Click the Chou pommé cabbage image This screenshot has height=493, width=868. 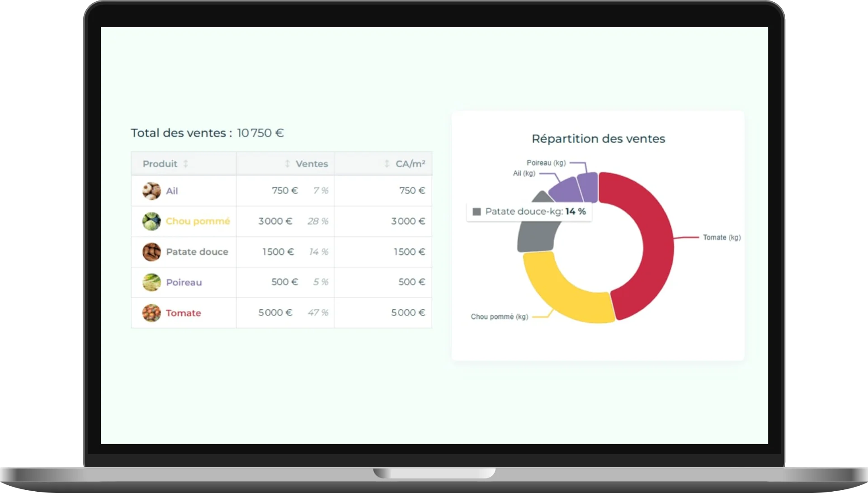(x=151, y=221)
